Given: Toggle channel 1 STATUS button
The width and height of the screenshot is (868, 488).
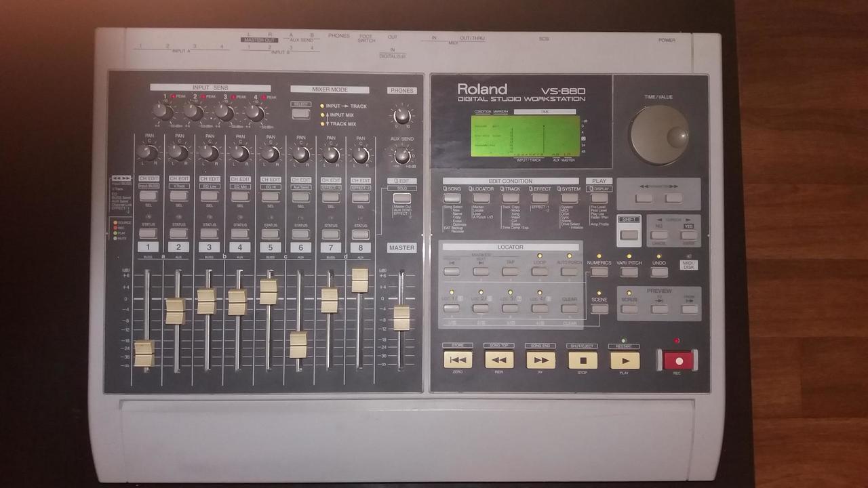Looking at the screenshot, I should coord(148,233).
